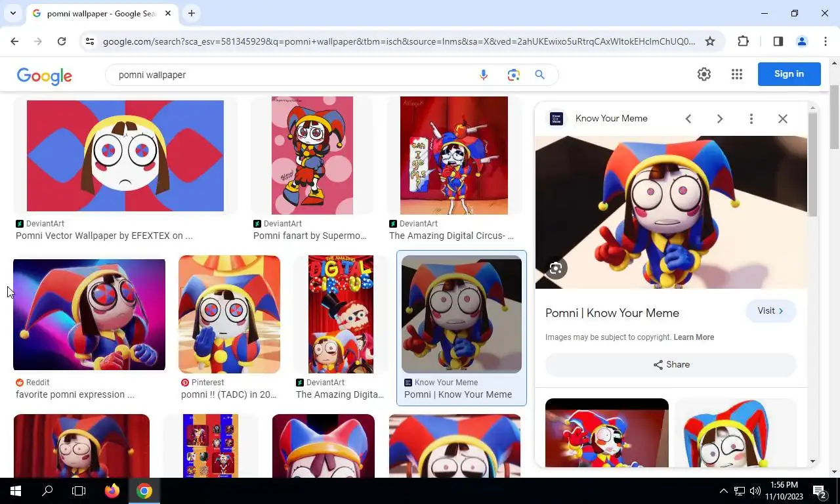The height and width of the screenshot is (504, 840).
Task: Open the Google apps grid
Action: click(x=737, y=74)
